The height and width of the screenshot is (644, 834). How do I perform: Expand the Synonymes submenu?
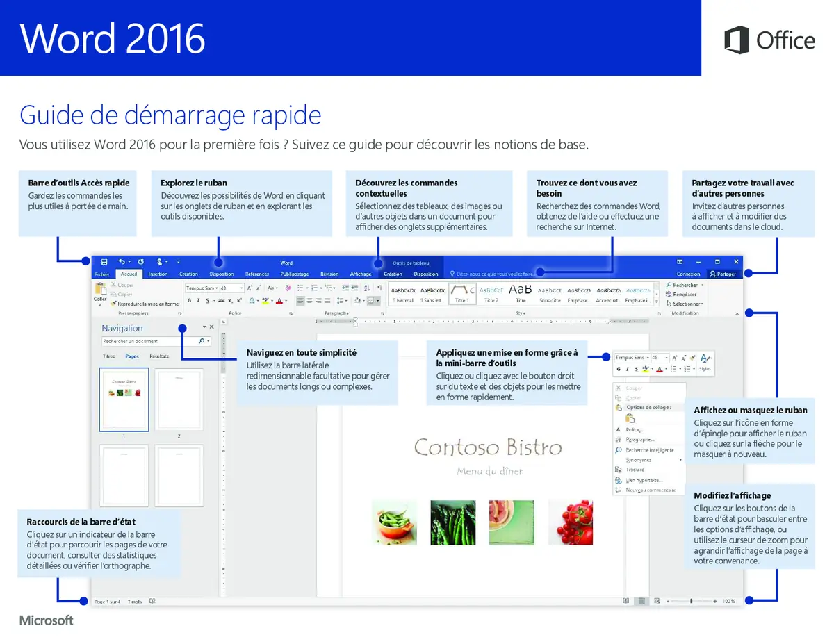point(638,460)
